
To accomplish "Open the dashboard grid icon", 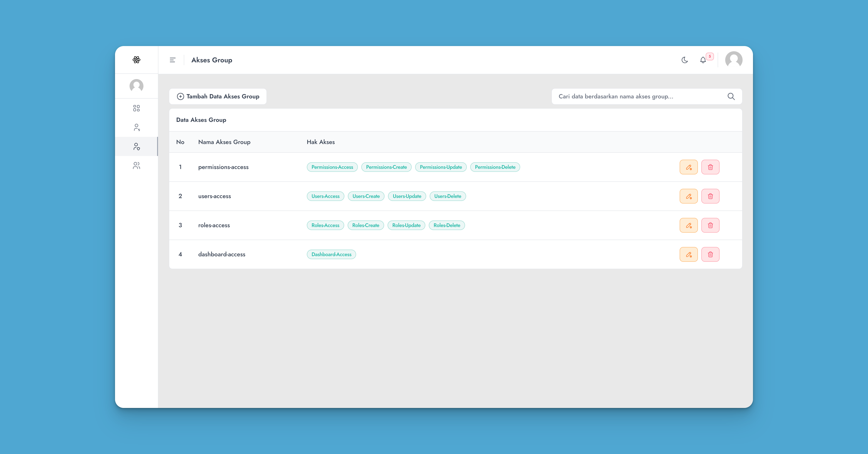I will pos(136,108).
